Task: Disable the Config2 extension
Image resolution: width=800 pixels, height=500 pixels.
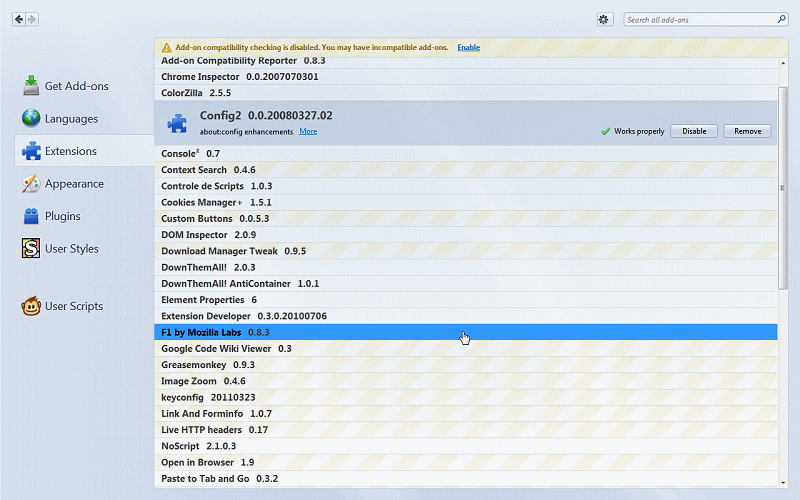Action: click(694, 131)
